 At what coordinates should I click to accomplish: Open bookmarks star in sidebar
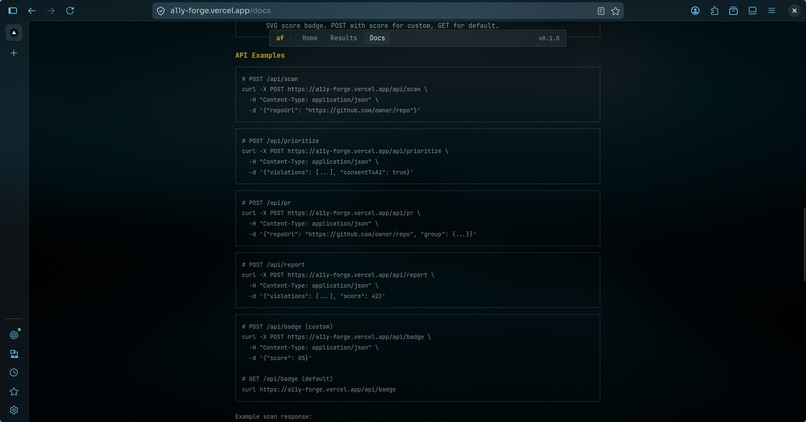[x=14, y=392]
